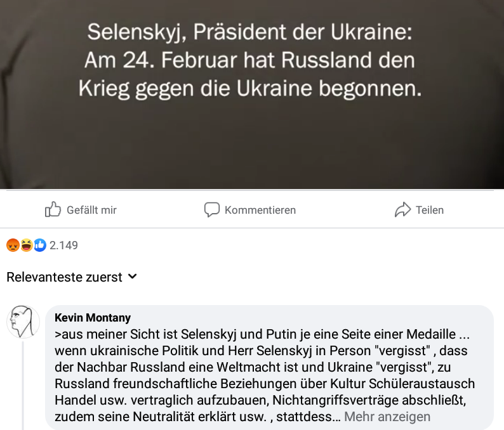Click the Teilen text label
The width and height of the screenshot is (504, 430).
coord(430,210)
